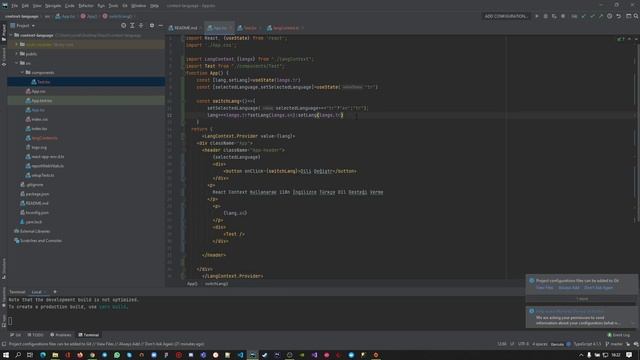Open Windows Start menu
Image resolution: width=640 pixels, height=360 pixels.
point(6,355)
